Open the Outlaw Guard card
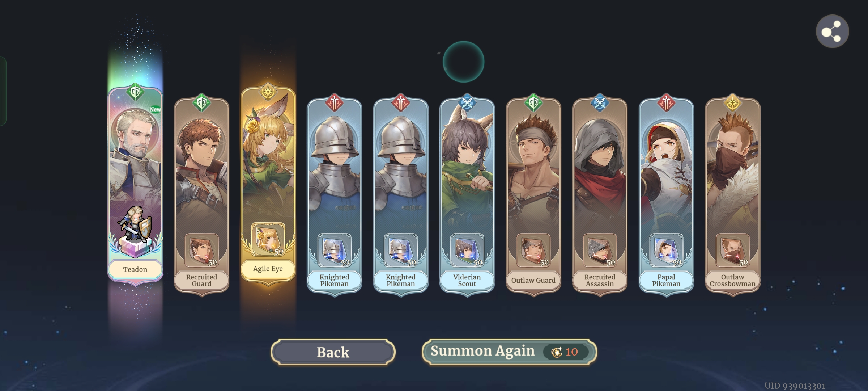The width and height of the screenshot is (868, 391). (533, 195)
